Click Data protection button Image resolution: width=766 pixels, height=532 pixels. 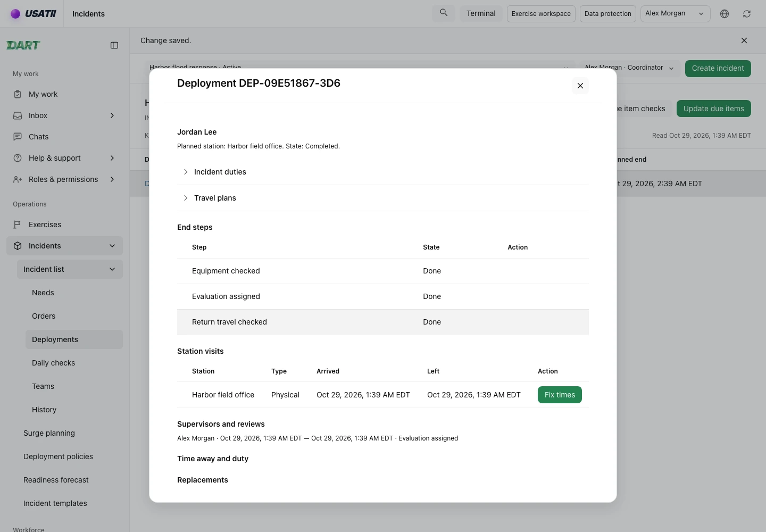pos(607,14)
